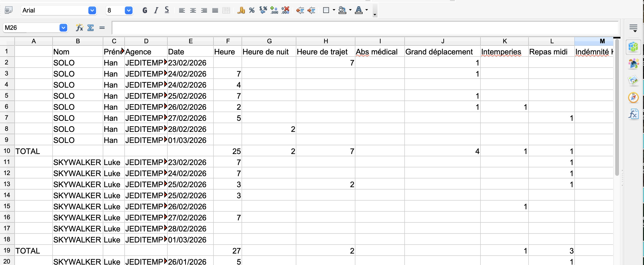The height and width of the screenshot is (265, 644).
Task: Open the Borders dropdown arrow
Action: click(334, 10)
